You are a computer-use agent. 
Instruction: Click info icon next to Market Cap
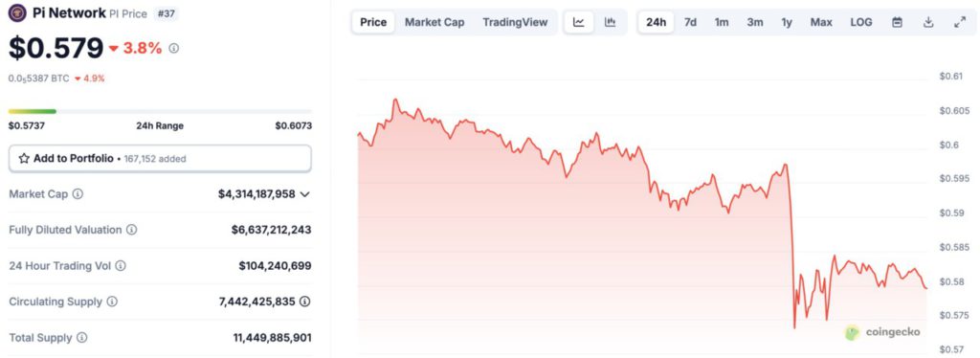(78, 194)
